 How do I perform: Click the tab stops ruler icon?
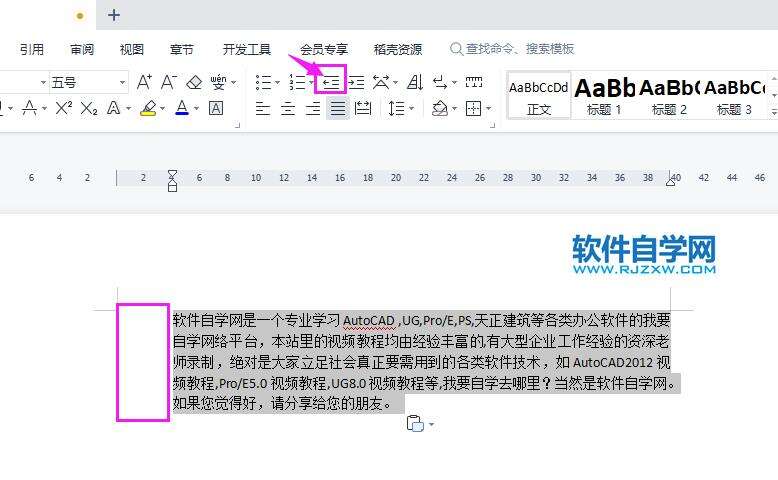coord(474,82)
